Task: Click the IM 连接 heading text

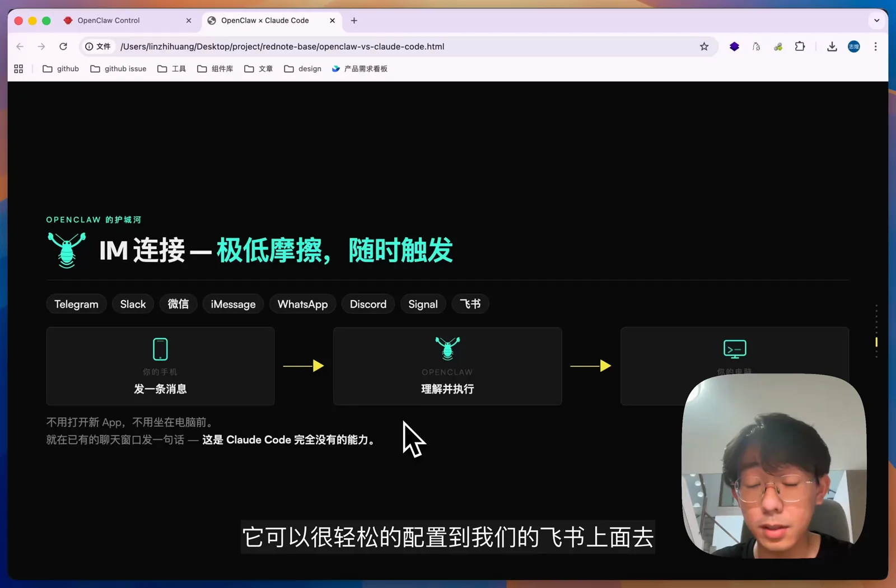Action: point(142,250)
